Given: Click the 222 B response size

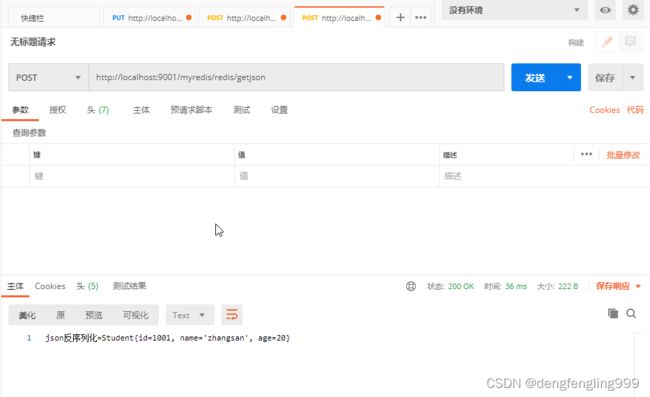Looking at the screenshot, I should (568, 286).
